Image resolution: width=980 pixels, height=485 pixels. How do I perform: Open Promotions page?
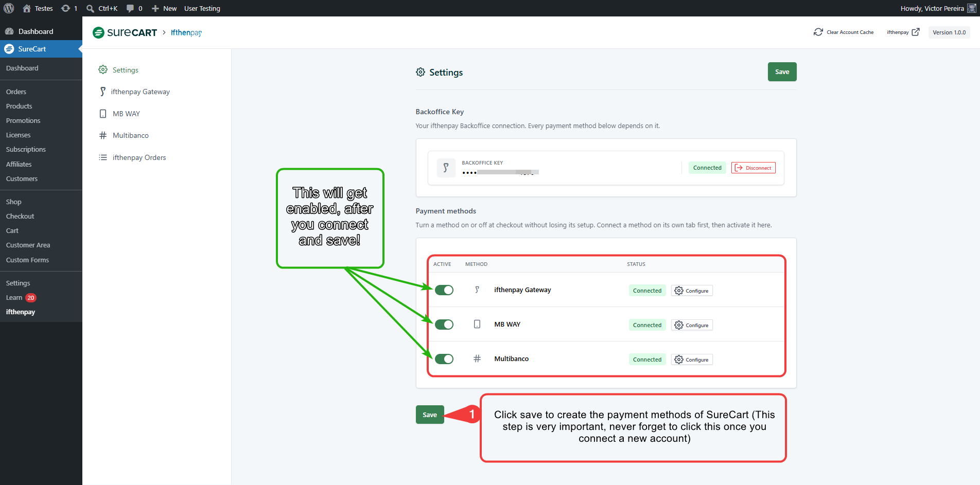[23, 120]
